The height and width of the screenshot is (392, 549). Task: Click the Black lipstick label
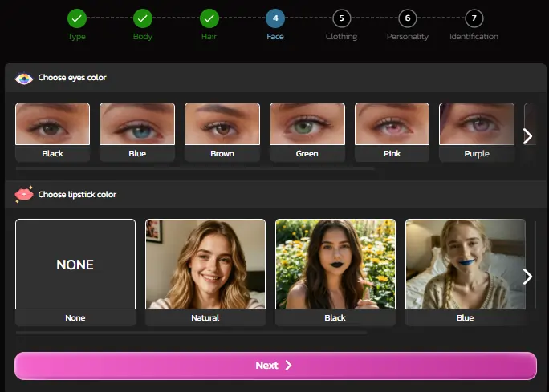[335, 318]
